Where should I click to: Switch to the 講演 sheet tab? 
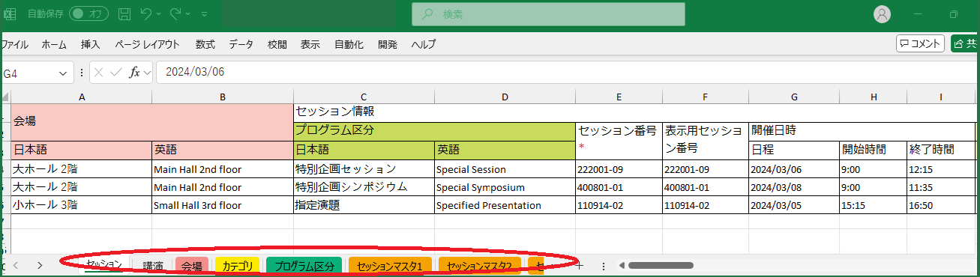[153, 266]
